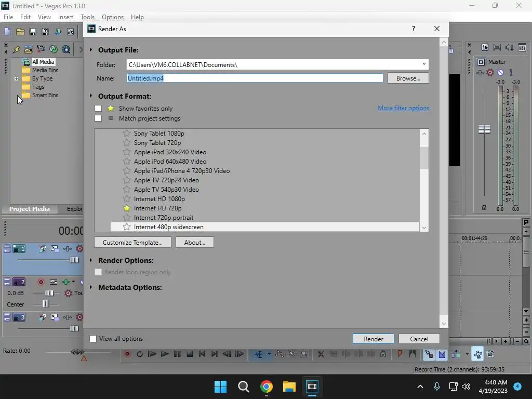The width and height of the screenshot is (532, 399).
Task: Click the Play transport button
Action: 165,354
